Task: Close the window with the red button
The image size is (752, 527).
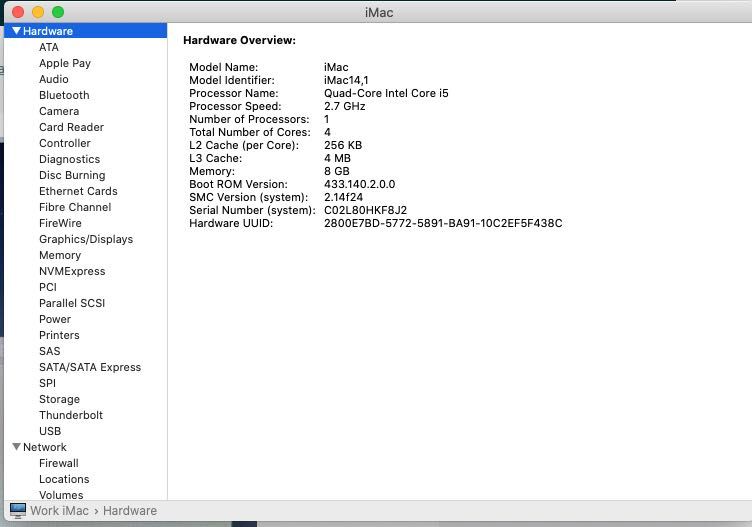Action: coord(18,12)
